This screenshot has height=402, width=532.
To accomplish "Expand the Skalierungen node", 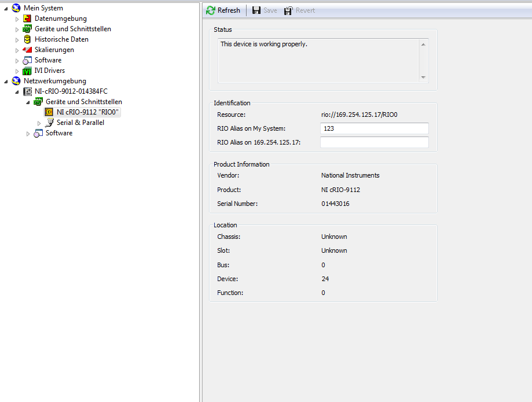I will (x=17, y=50).
